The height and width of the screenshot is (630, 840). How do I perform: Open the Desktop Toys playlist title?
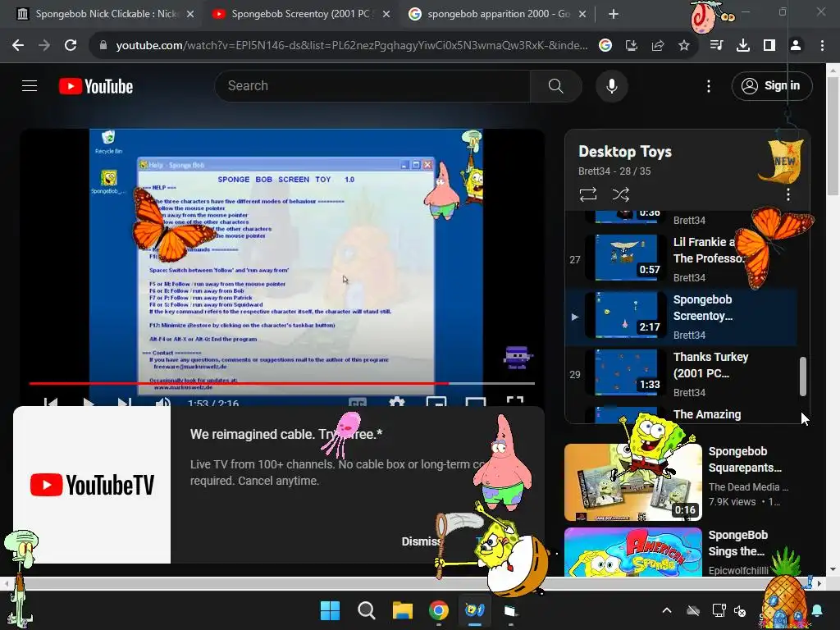click(624, 152)
